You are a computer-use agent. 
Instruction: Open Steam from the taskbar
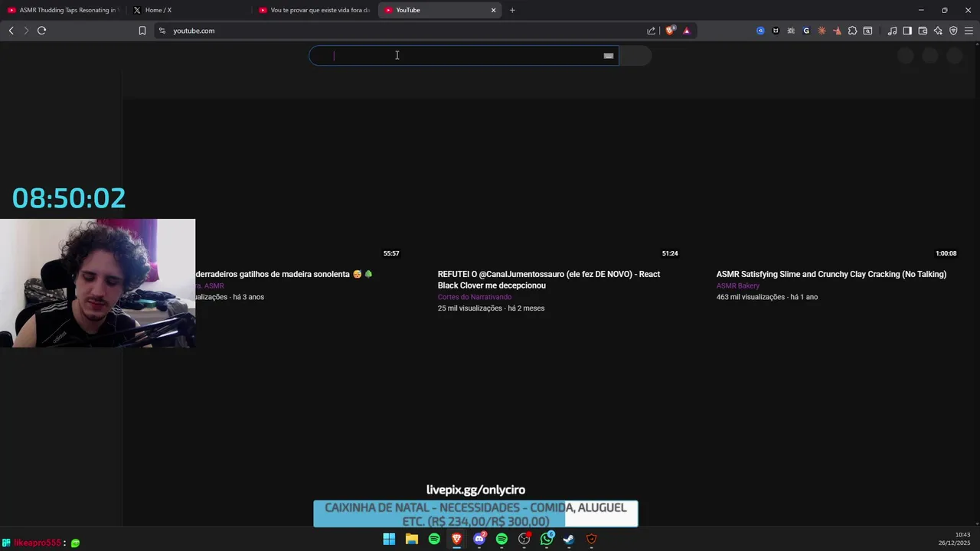[x=569, y=539]
